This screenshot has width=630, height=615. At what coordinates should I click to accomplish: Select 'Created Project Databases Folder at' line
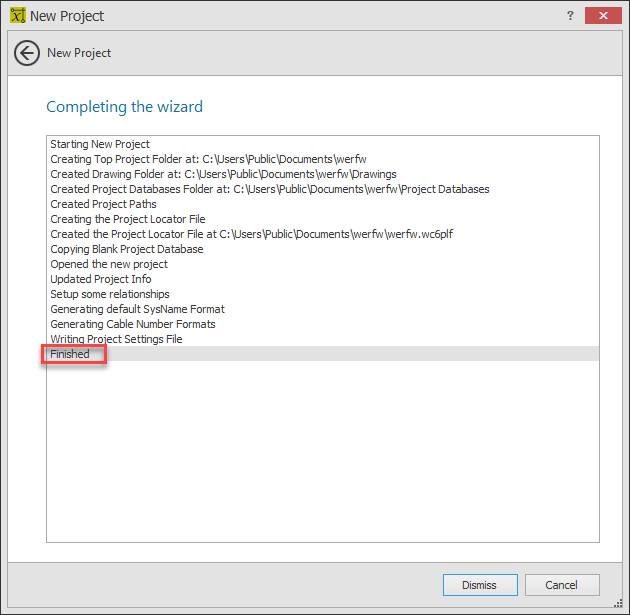click(323, 189)
